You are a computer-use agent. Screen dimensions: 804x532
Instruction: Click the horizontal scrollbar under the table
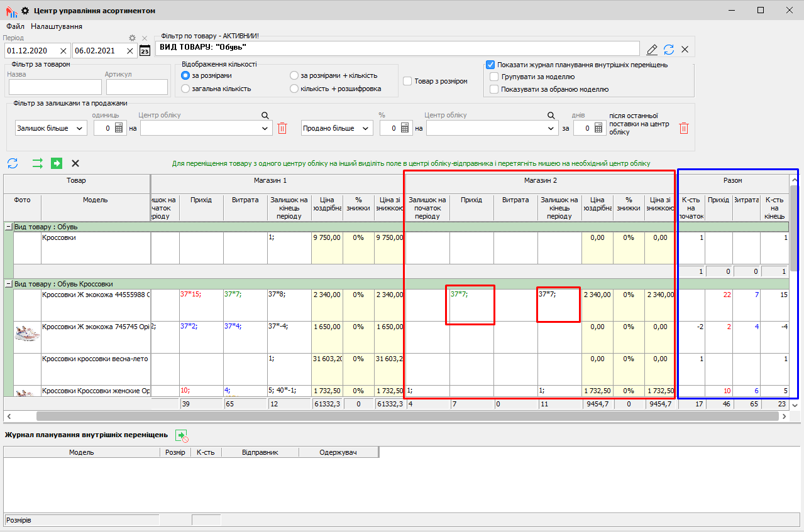[402, 416]
